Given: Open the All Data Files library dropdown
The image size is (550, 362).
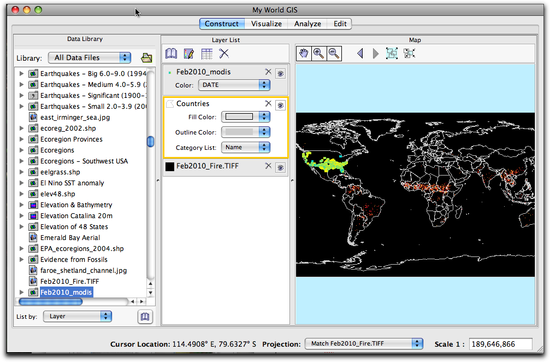Looking at the screenshot, I should click(90, 58).
